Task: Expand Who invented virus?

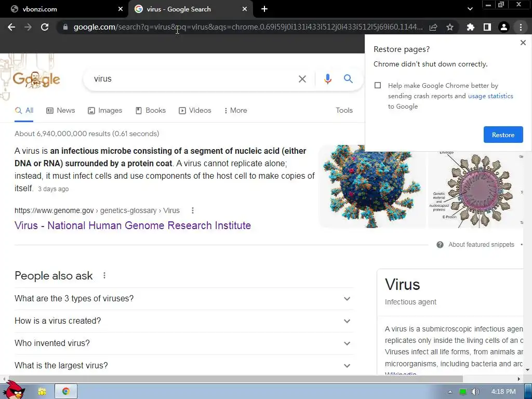Action: [x=183, y=343]
